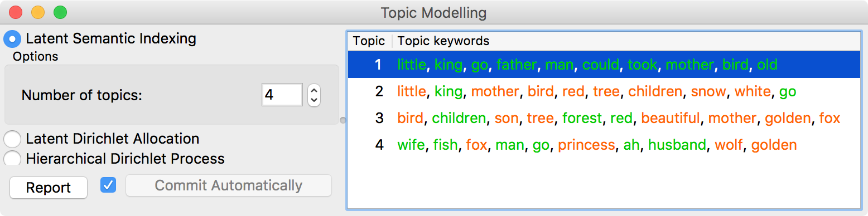
Task: Toggle the Commit Automatically checkbox
Action: pyautogui.click(x=108, y=185)
